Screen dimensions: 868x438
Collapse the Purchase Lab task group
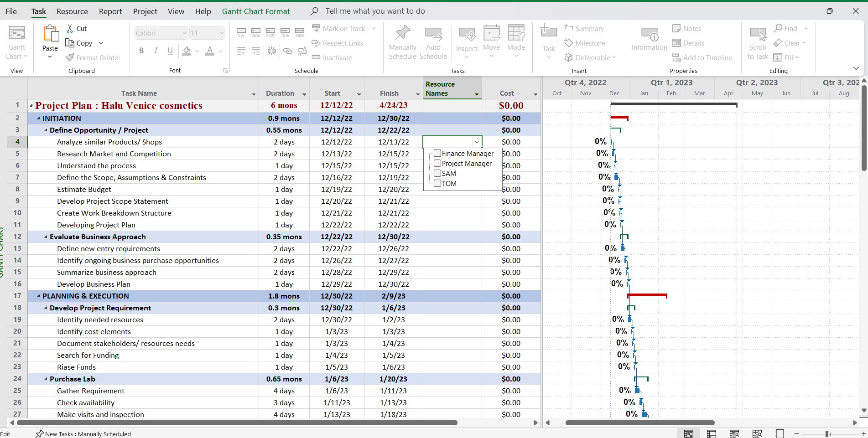[46, 379]
